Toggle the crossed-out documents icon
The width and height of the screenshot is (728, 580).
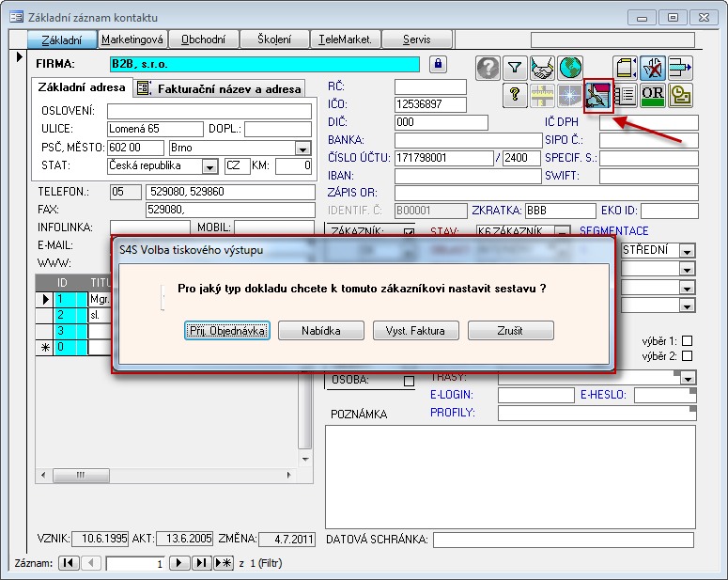(x=652, y=68)
